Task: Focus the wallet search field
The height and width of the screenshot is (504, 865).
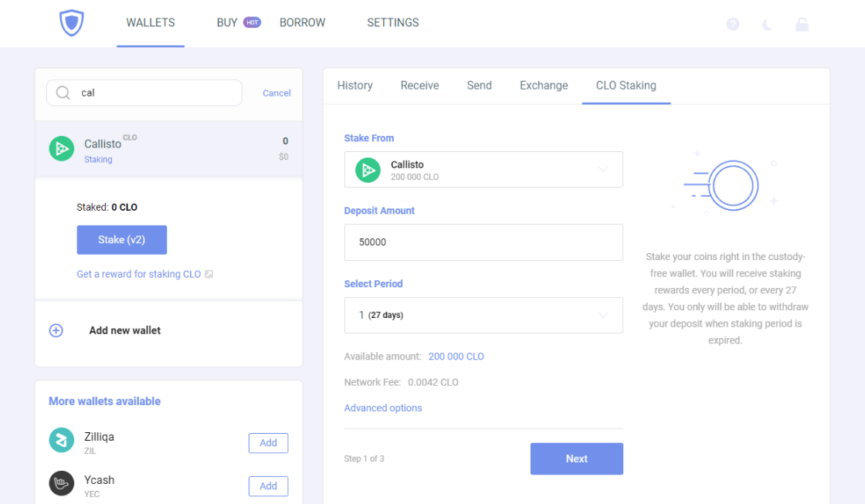Action: (x=144, y=93)
